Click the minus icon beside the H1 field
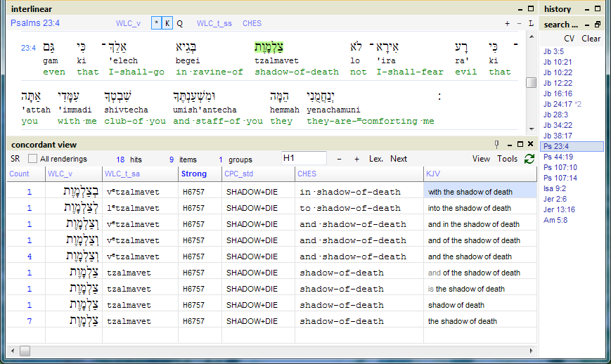 click(x=338, y=159)
